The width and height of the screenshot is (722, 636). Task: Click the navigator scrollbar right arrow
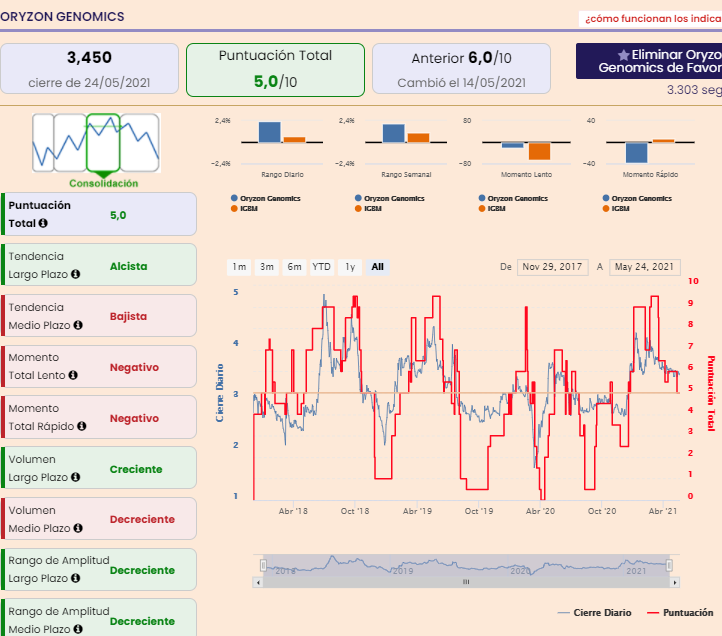tap(675, 583)
